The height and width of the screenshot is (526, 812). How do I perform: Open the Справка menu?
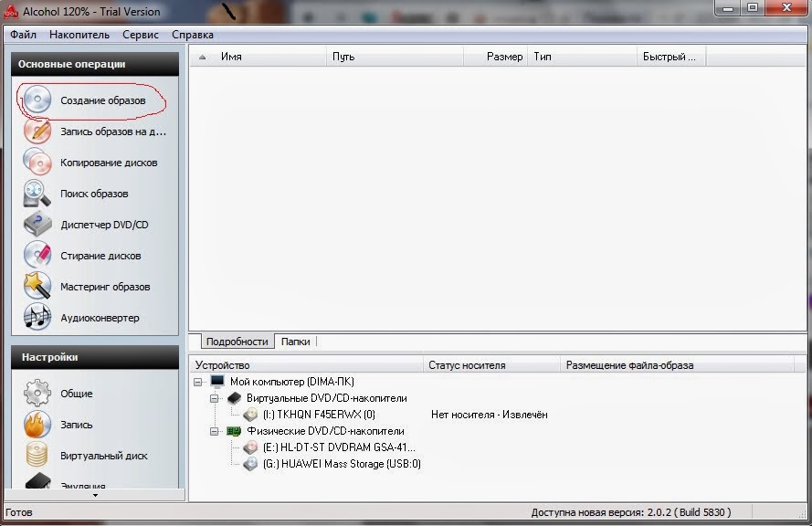193,35
